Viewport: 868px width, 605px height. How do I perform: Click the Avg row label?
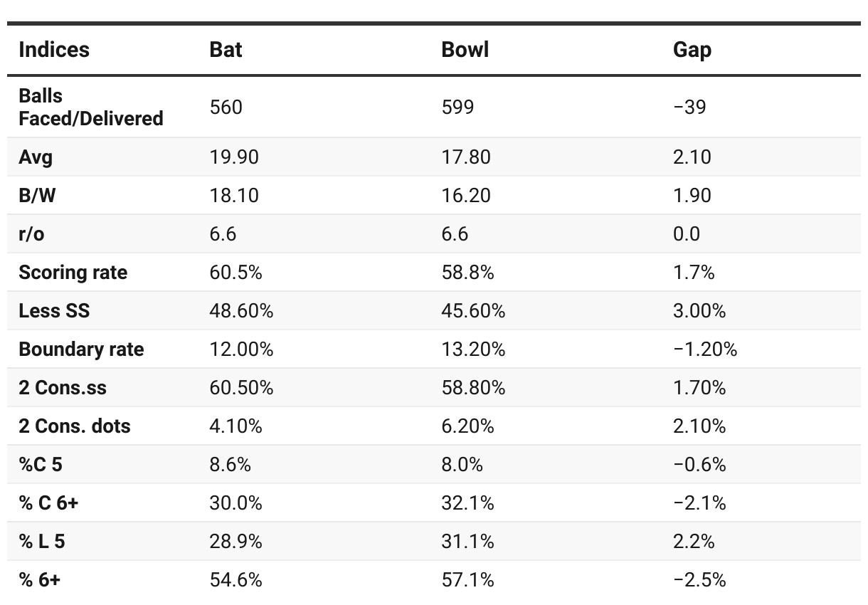[x=36, y=157]
